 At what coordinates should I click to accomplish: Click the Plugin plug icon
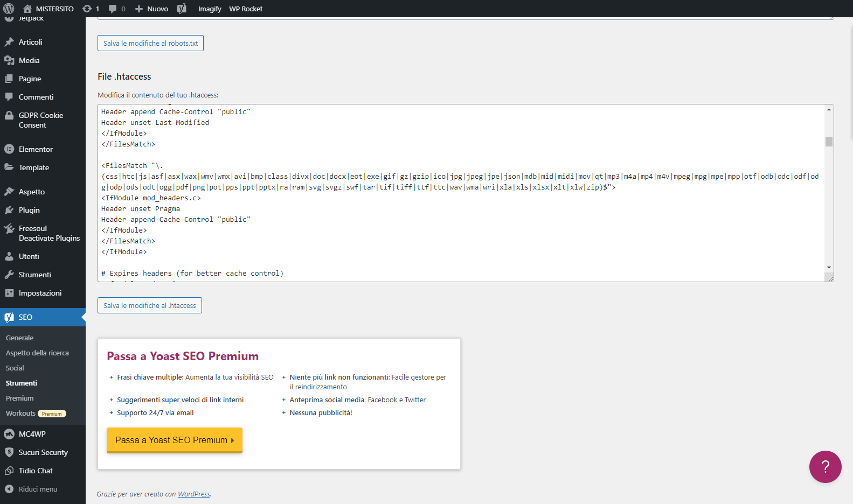pos(9,210)
